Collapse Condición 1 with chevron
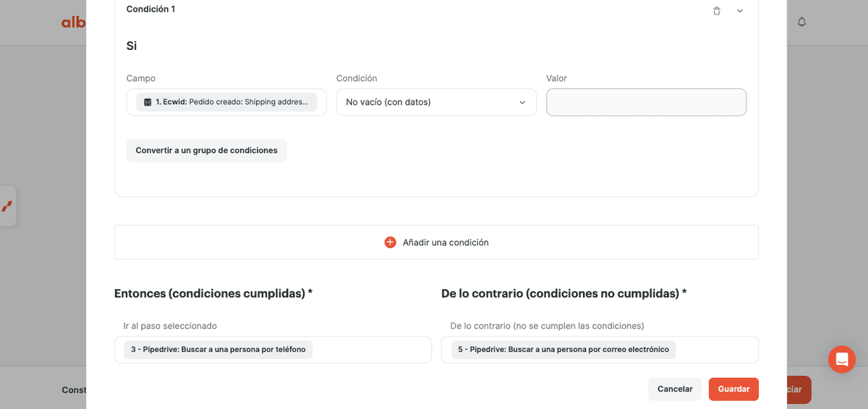Image resolution: width=868 pixels, height=409 pixels. click(740, 11)
